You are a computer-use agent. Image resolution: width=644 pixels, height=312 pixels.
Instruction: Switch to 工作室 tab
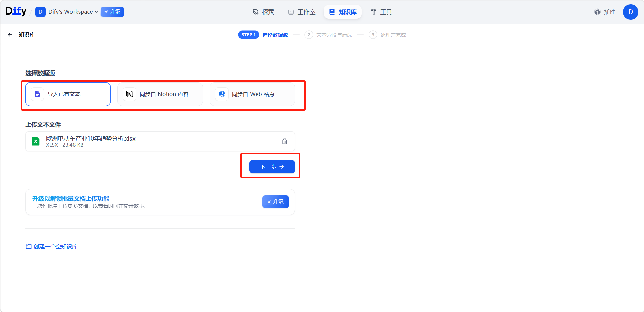click(301, 12)
